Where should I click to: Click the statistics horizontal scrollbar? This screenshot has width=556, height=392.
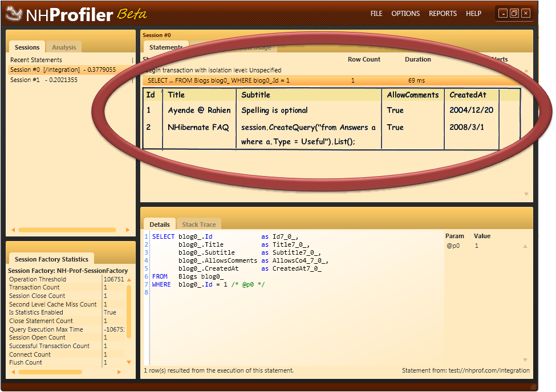pyautogui.click(x=50, y=372)
